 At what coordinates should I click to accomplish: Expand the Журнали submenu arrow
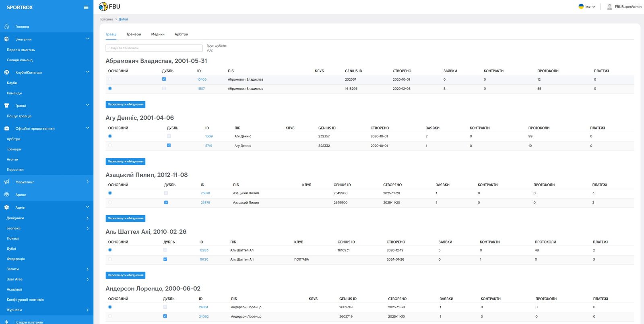coord(87,310)
